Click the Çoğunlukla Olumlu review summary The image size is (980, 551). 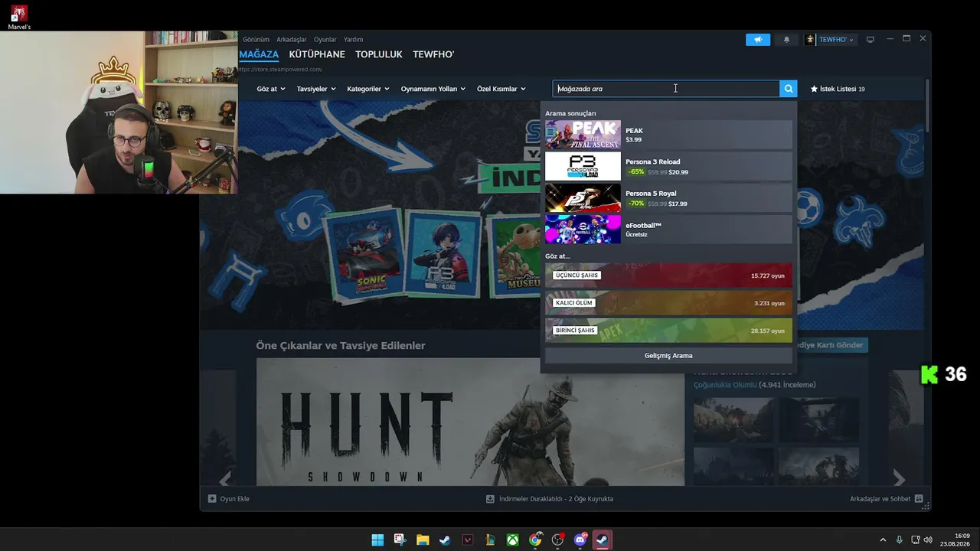[725, 385]
